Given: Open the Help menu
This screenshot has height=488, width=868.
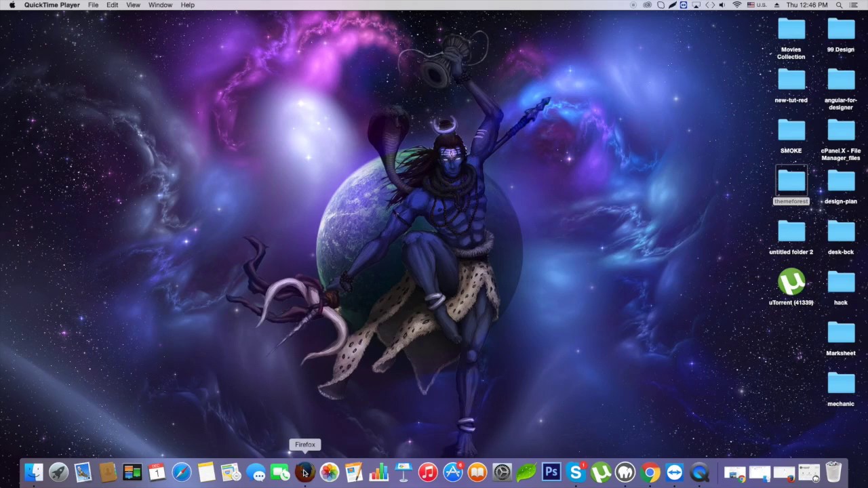Looking at the screenshot, I should [187, 5].
